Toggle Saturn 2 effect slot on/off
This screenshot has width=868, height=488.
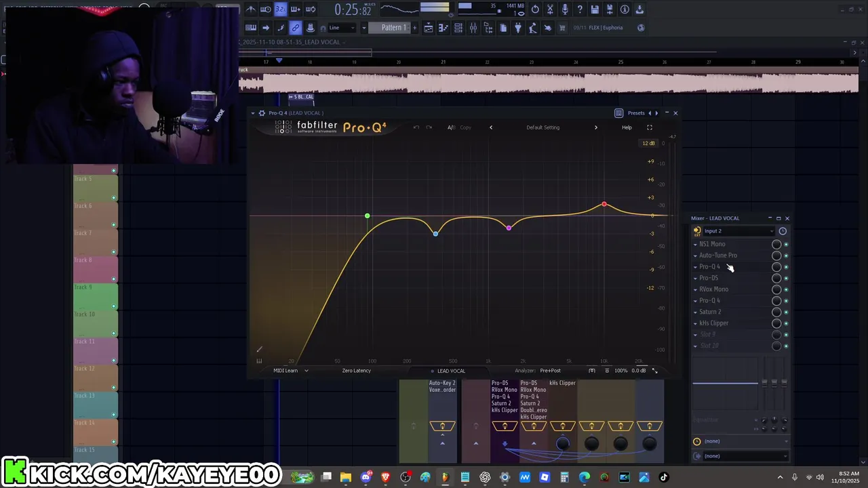(786, 312)
